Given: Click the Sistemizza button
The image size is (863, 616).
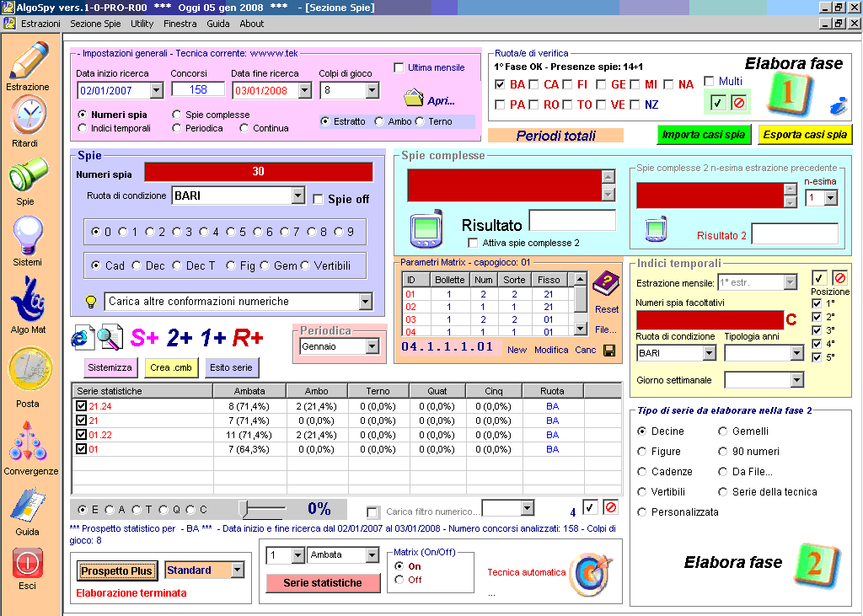Looking at the screenshot, I should click(110, 367).
